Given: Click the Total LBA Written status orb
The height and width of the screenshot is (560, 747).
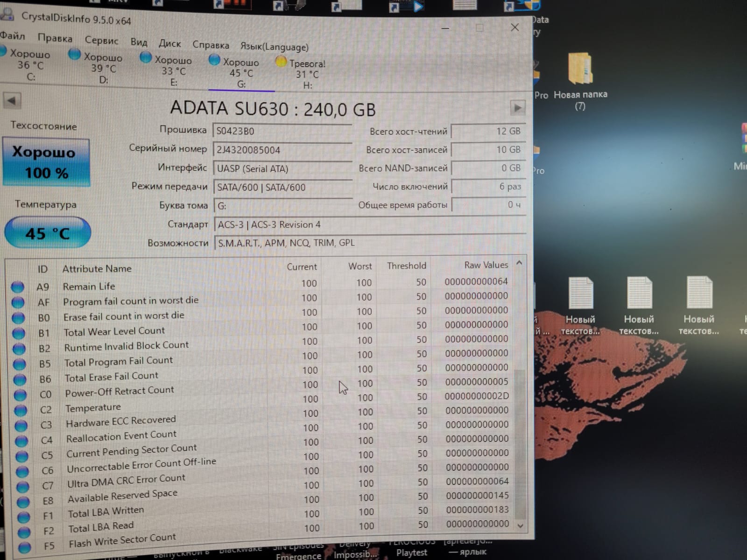Looking at the screenshot, I should click(24, 517).
